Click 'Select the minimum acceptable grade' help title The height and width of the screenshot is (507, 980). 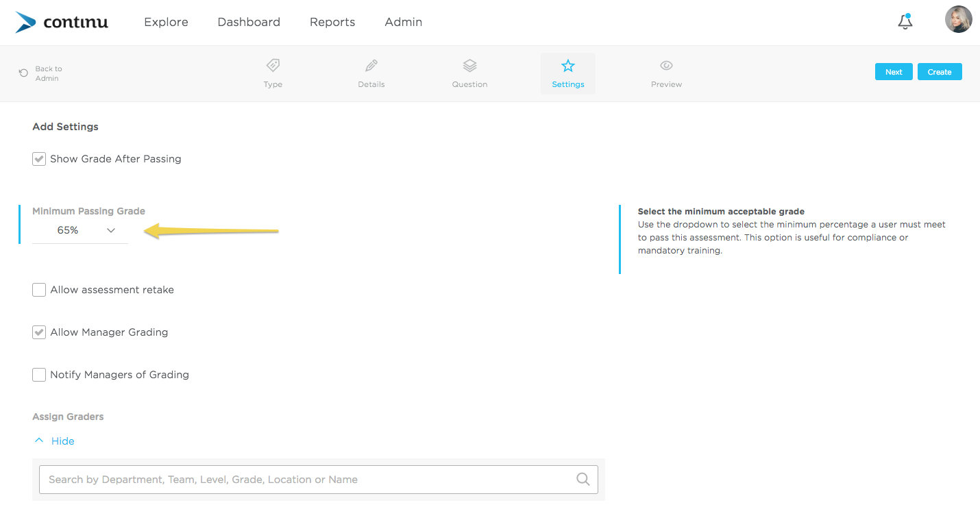point(721,212)
